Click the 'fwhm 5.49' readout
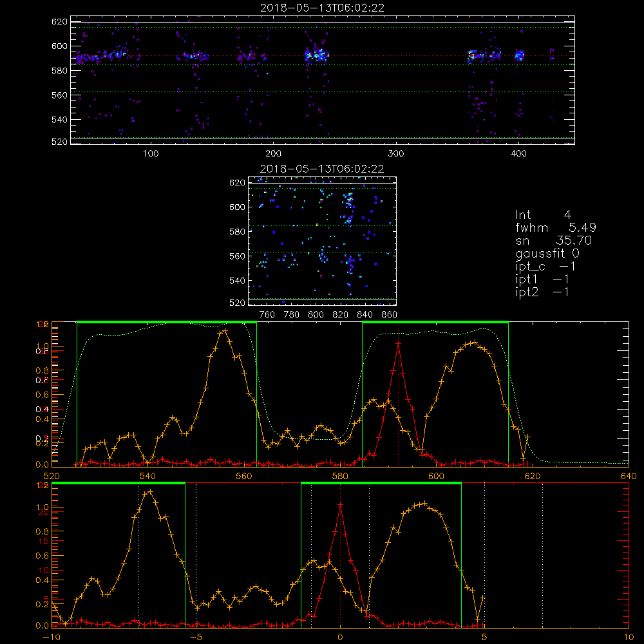Image resolution: width=644 pixels, height=644 pixels. point(556,227)
